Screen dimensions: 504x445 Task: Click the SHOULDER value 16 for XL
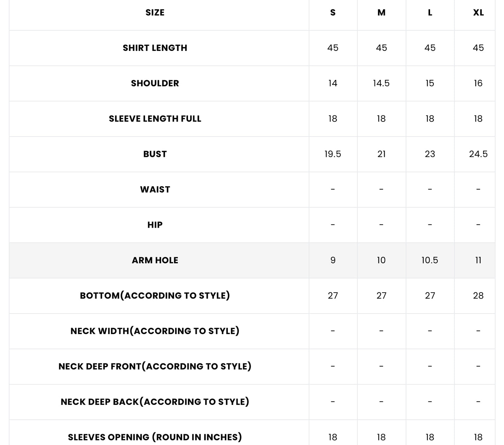[x=478, y=83]
